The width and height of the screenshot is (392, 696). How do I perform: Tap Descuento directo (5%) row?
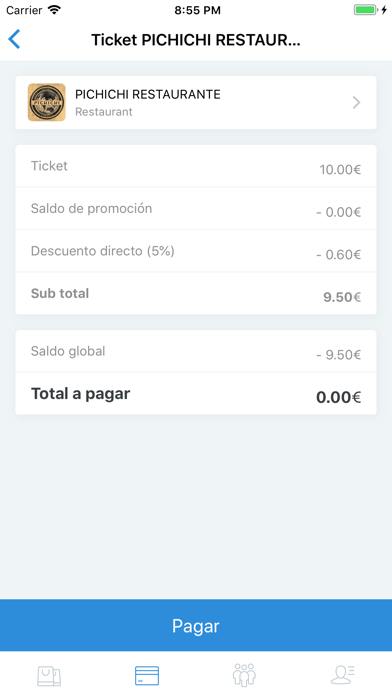click(x=196, y=251)
